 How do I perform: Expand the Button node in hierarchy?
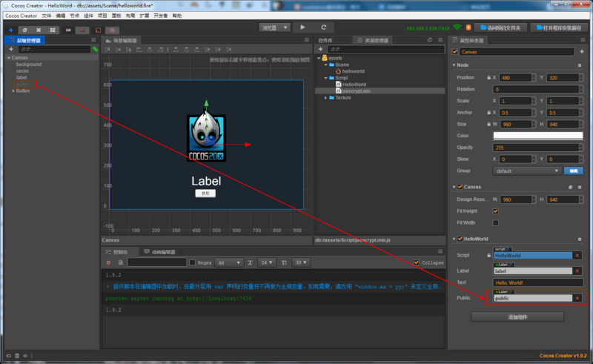pos(13,90)
